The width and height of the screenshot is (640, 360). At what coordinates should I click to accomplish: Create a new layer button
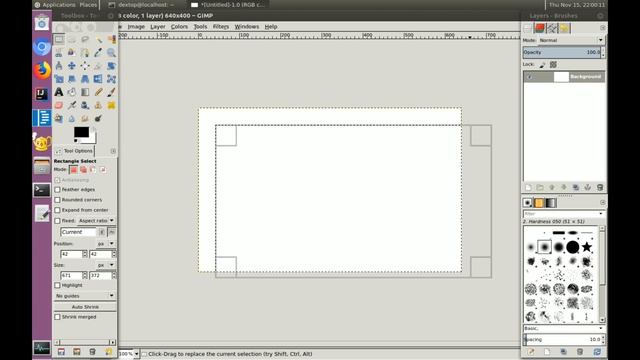[x=528, y=187]
